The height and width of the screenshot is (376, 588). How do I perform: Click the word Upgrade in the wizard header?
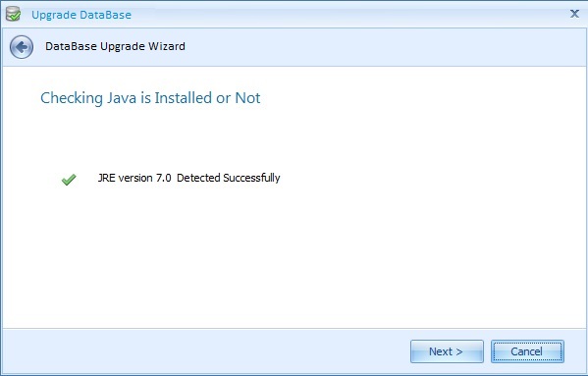123,46
